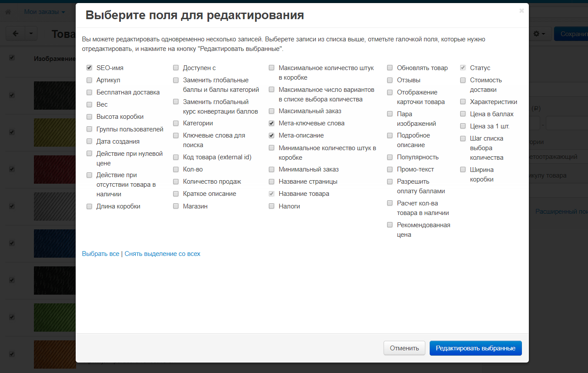Image resolution: width=588 pixels, height=373 pixels.
Task: Uncheck the "SEO-имя" field
Action: pos(89,67)
